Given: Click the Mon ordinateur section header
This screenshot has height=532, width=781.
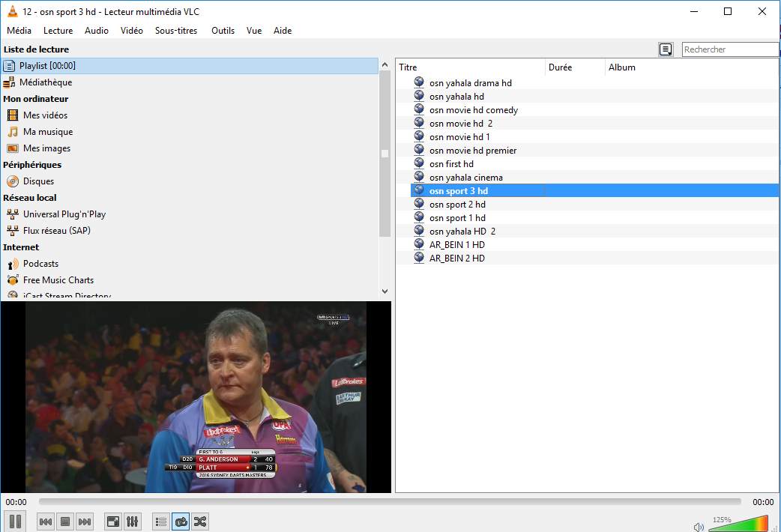Looking at the screenshot, I should pyautogui.click(x=36, y=99).
